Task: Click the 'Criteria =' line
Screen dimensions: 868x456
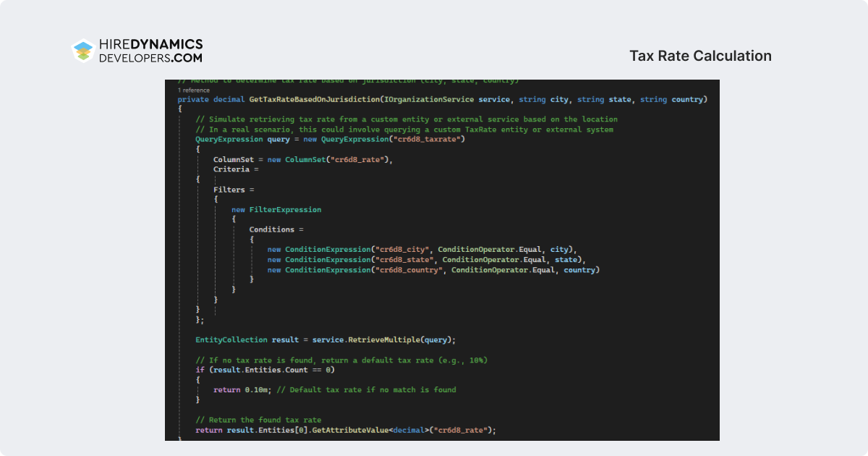Action: 236,169
